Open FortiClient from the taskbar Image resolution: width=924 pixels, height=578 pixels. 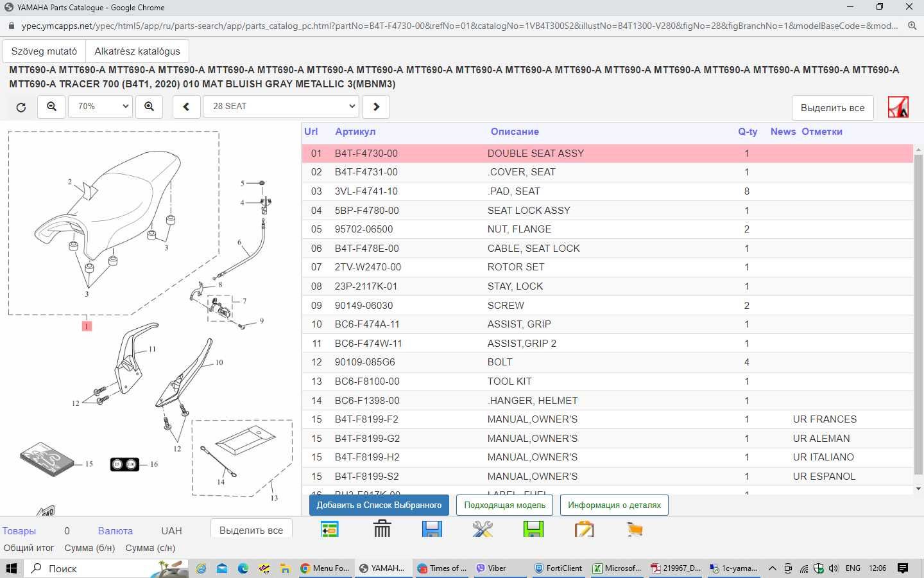(559, 568)
